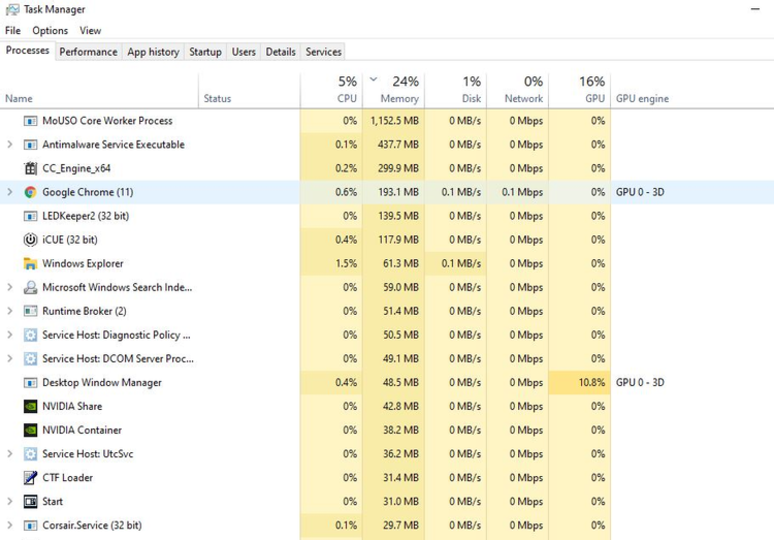Switch to the Performance tab
This screenshot has width=774, height=540.
coord(88,52)
